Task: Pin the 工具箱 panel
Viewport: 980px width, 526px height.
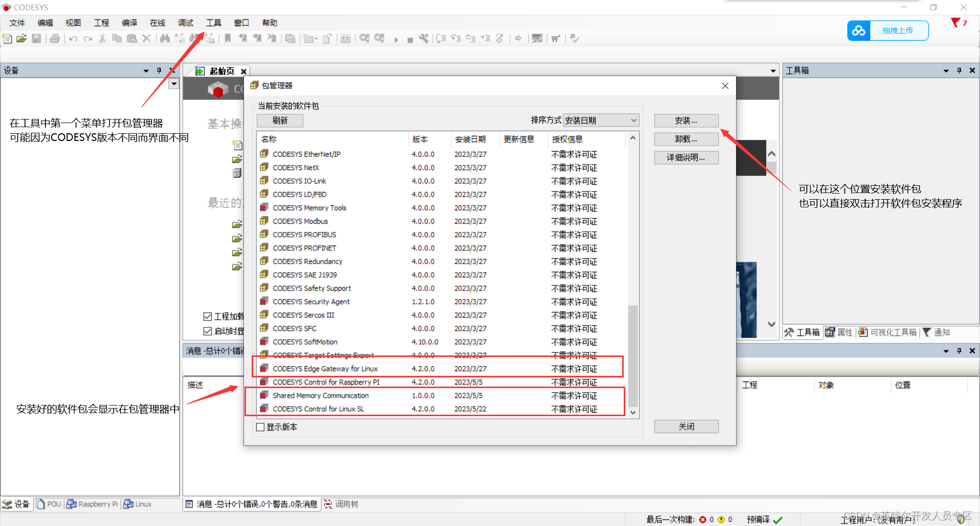Action: (959, 70)
